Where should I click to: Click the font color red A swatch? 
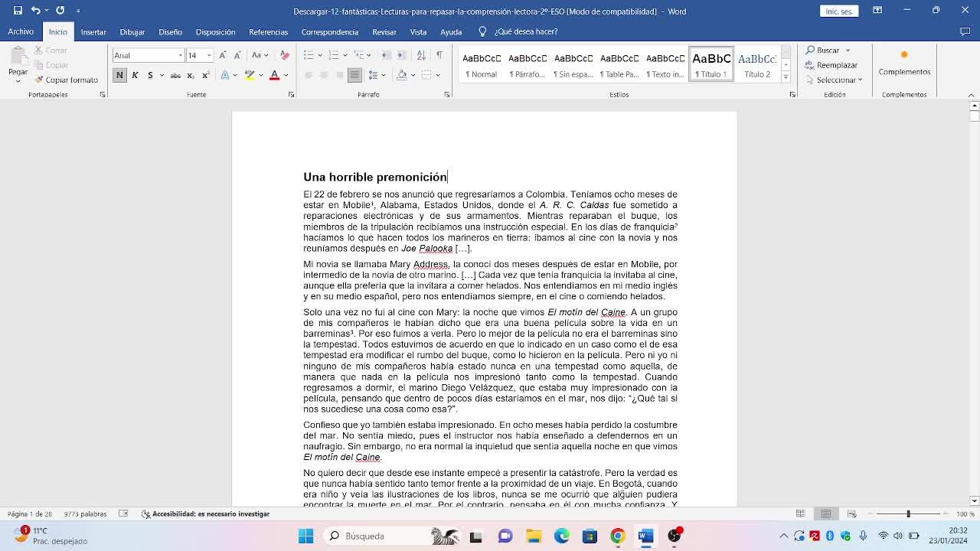point(274,75)
